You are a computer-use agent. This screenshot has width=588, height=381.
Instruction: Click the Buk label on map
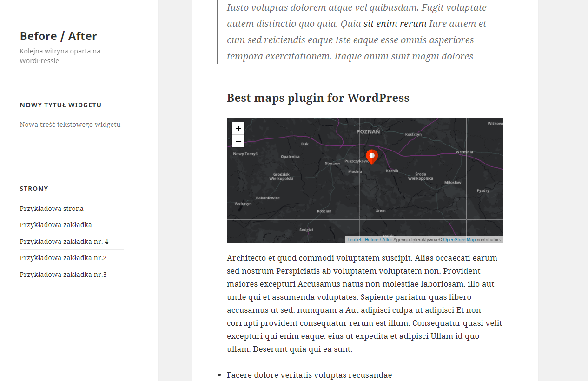(305, 144)
